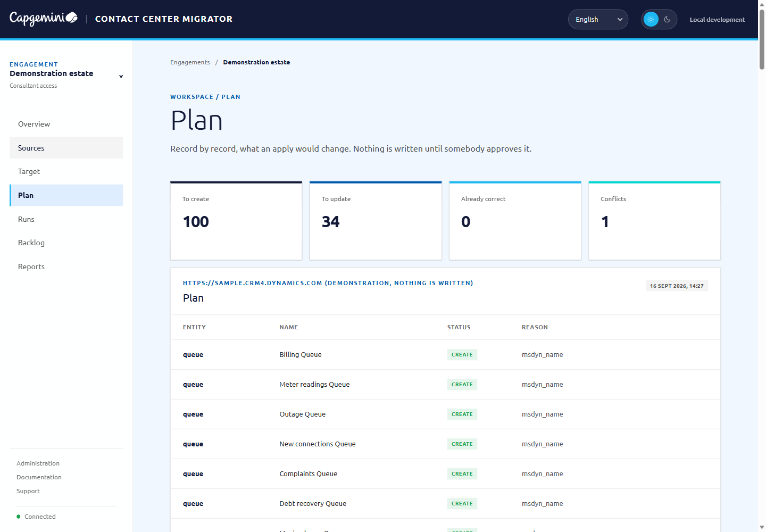Click the 16 Sept 2026, 14:27 timestamp badge

click(x=677, y=286)
